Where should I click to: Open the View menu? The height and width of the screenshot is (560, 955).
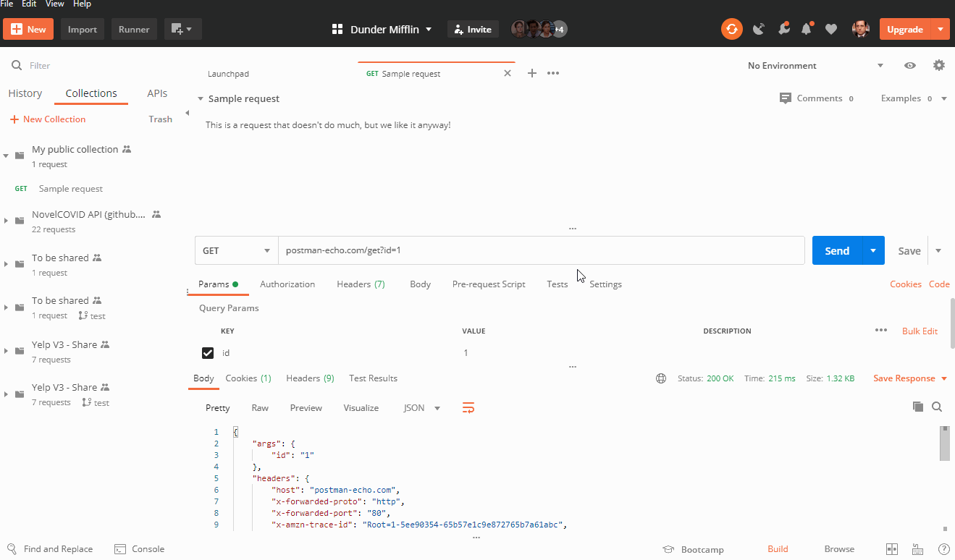coord(54,4)
